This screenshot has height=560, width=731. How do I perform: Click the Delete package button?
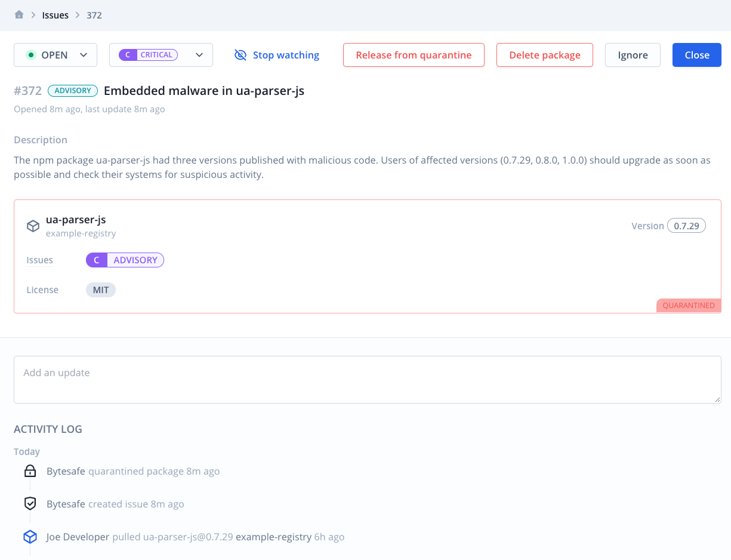pyautogui.click(x=544, y=54)
